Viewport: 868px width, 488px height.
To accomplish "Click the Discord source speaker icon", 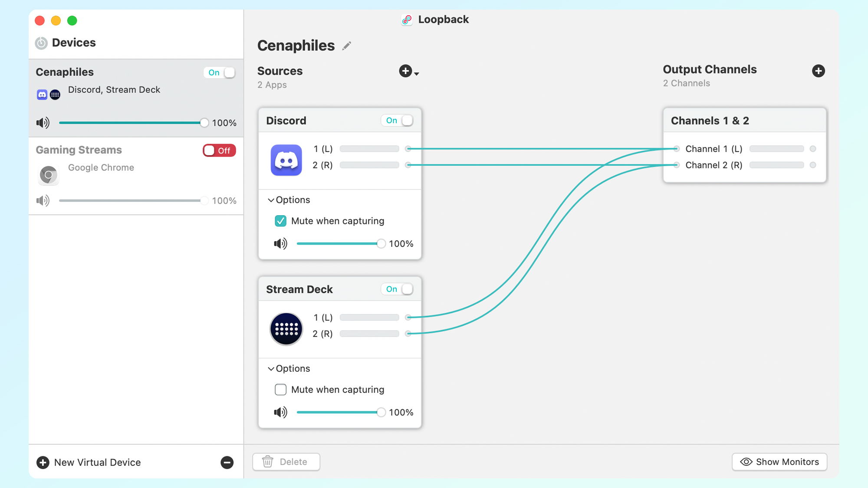I will click(x=280, y=243).
